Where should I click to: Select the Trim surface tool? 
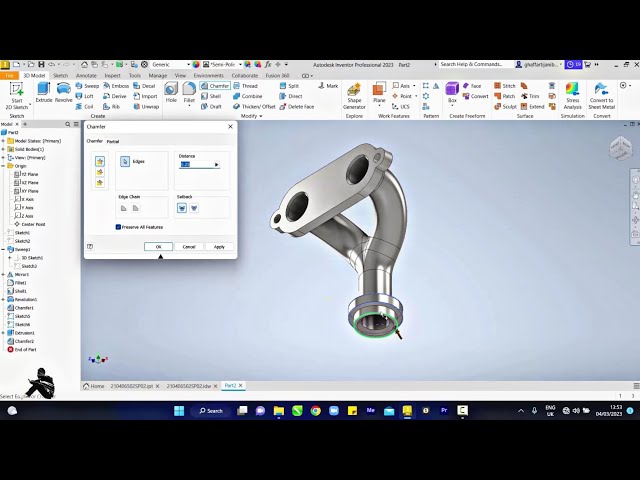coord(530,96)
